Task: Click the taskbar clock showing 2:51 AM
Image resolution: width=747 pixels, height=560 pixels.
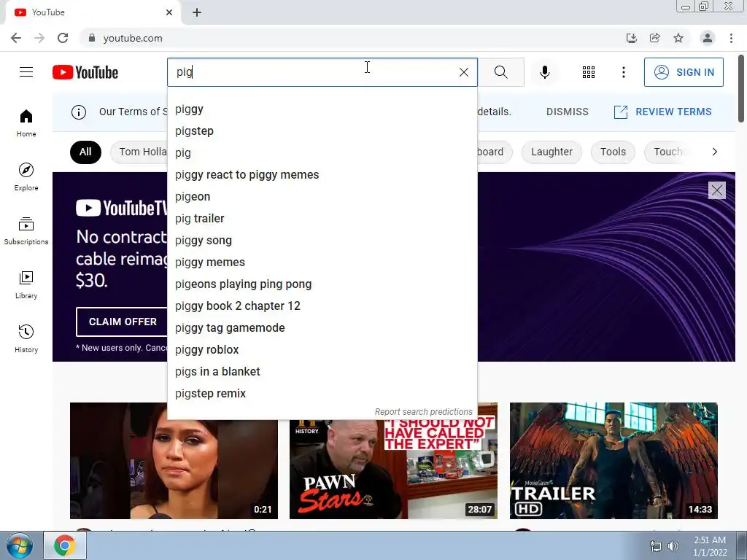Action: point(710,546)
